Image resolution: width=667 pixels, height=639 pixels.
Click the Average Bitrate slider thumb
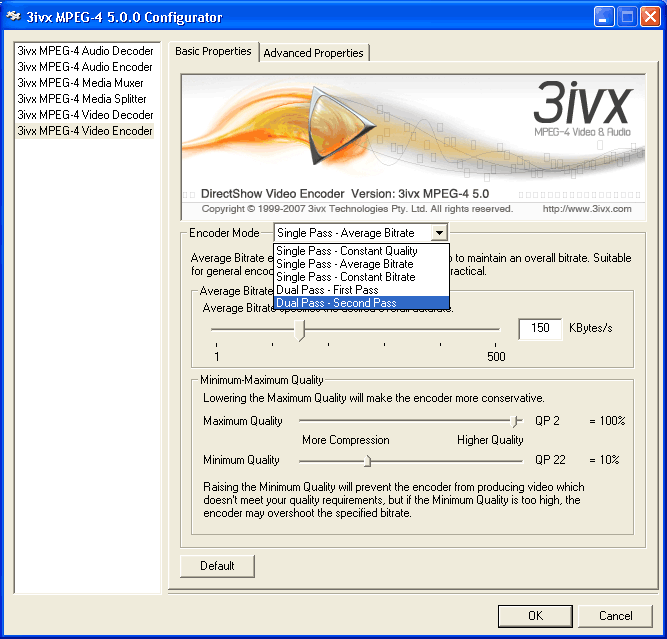pyautogui.click(x=300, y=330)
